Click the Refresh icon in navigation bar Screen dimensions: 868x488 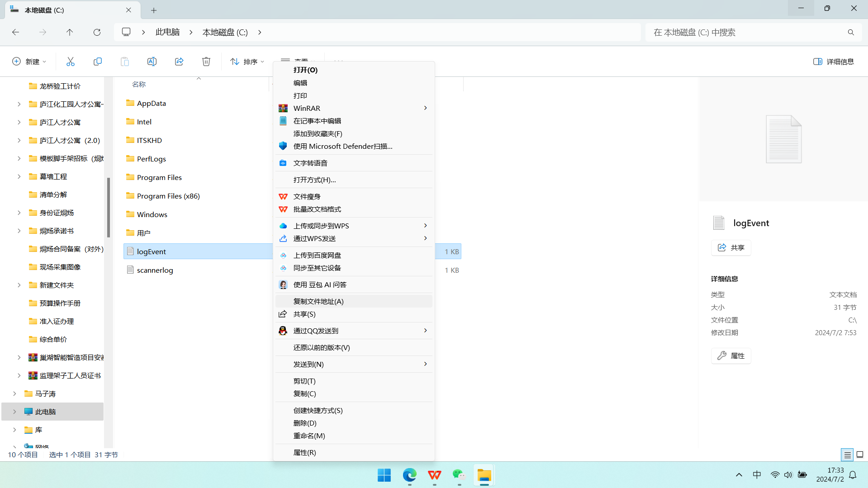[x=97, y=32]
